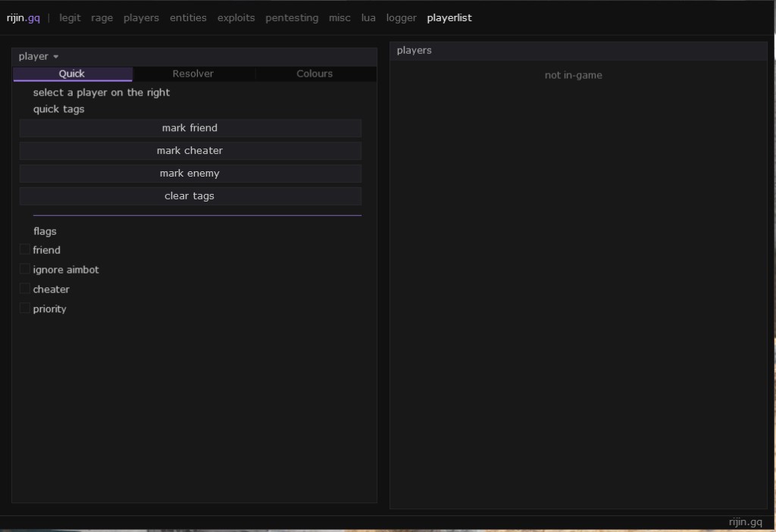Click the 'not in-game' message
The image size is (776, 532).
coord(574,75)
